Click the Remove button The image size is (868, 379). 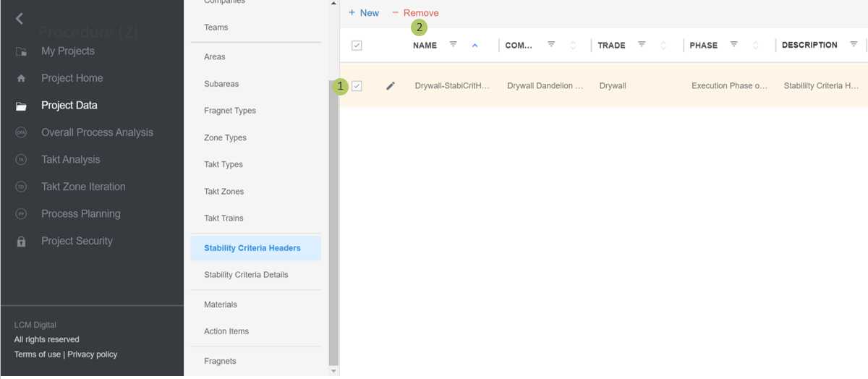[x=415, y=13]
